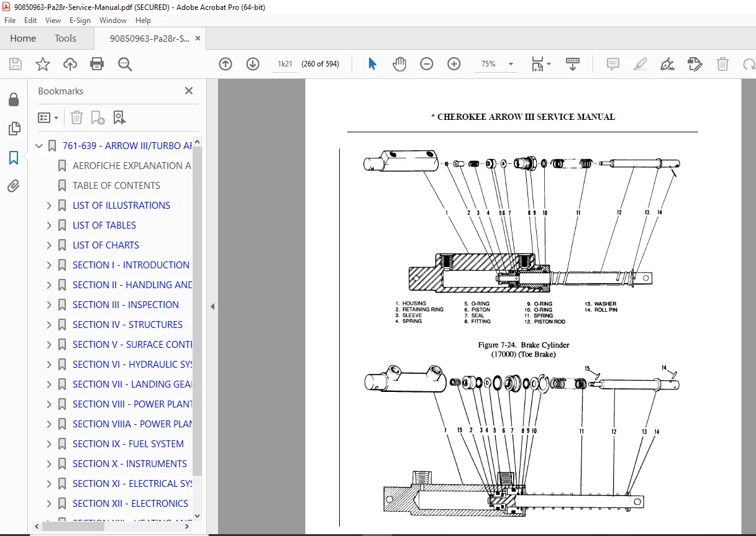Expand SECTION XII - ELECTRONICS bookmark

point(50,504)
